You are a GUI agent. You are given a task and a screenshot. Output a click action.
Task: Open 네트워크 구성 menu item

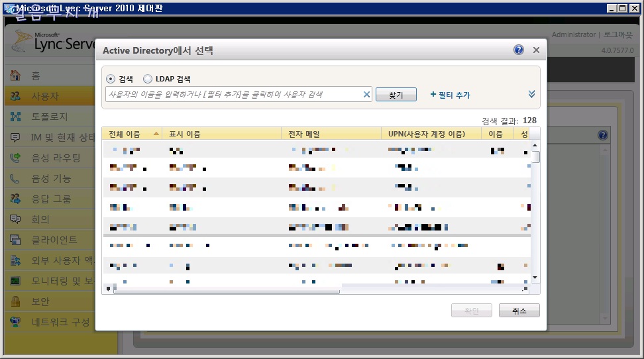pos(50,322)
